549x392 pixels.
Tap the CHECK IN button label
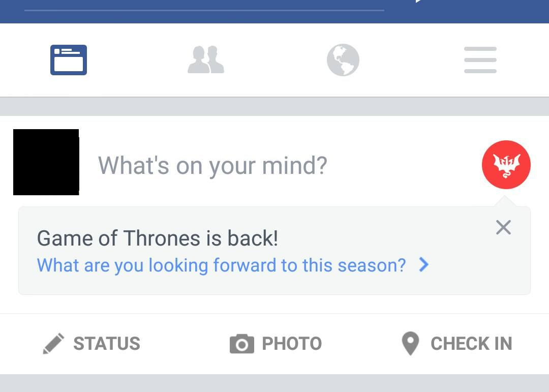(472, 344)
